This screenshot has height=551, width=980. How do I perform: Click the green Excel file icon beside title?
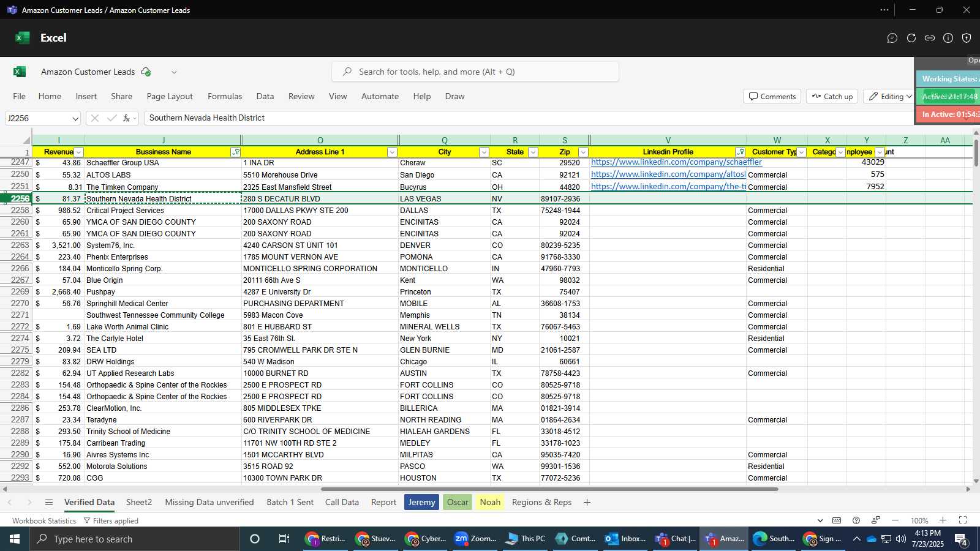[x=20, y=72]
